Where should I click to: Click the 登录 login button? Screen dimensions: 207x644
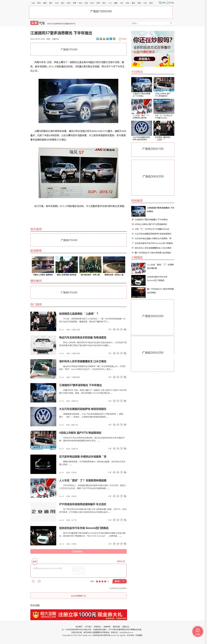tap(35, 561)
